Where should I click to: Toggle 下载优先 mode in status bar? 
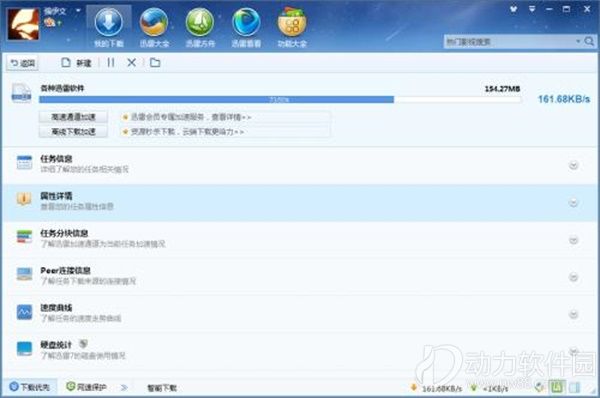[30, 387]
